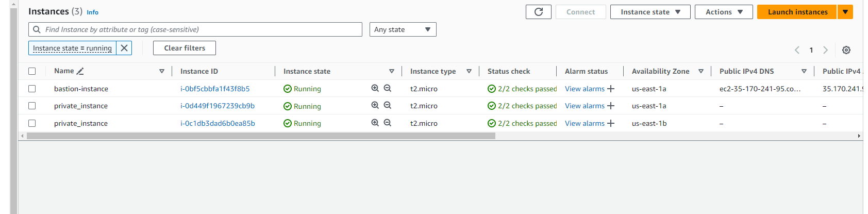Click the refresh instances icon button

click(538, 12)
